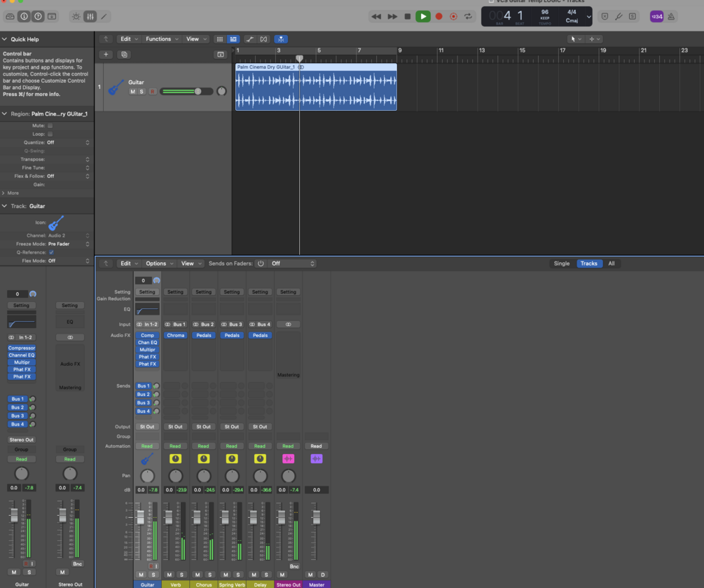This screenshot has height=588, width=704.
Task: Toggle the highlighted track view icon
Action: (233, 39)
